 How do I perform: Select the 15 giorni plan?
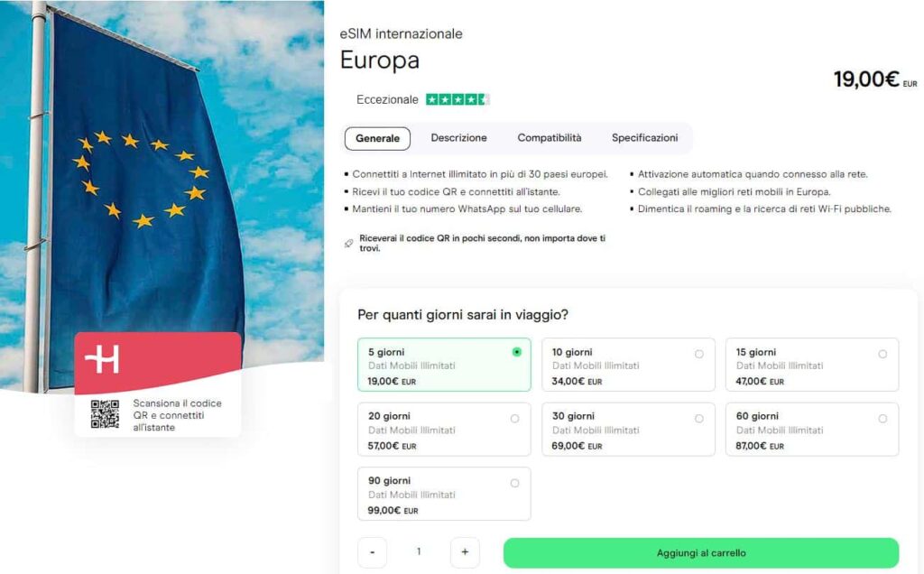click(x=810, y=365)
